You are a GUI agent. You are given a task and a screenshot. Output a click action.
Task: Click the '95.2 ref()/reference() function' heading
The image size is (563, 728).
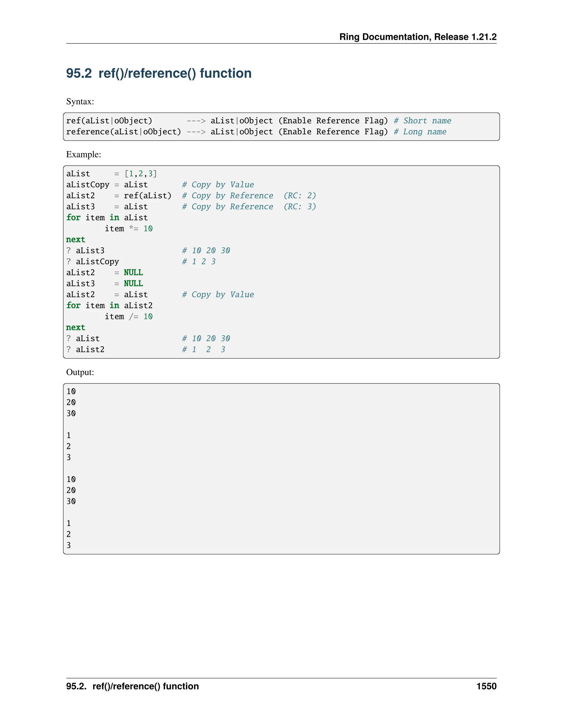pos(159,73)
